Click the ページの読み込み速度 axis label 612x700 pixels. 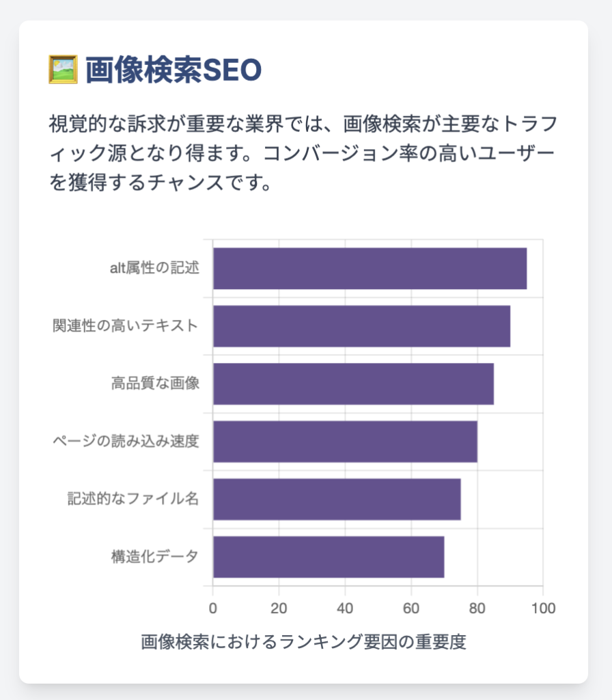(126, 441)
